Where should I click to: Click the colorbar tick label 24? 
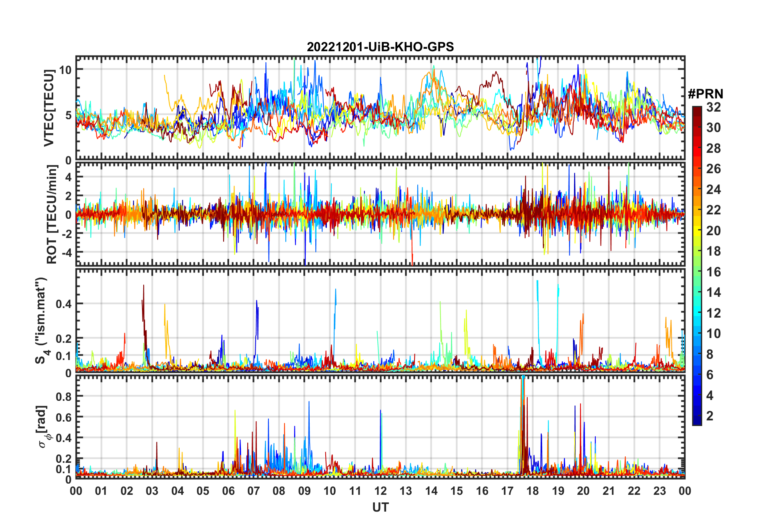click(713, 190)
